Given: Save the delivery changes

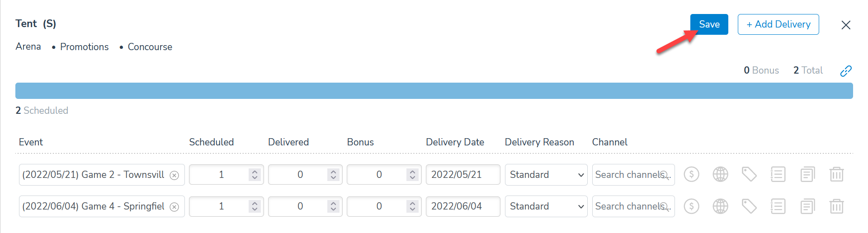Looking at the screenshot, I should (709, 24).
